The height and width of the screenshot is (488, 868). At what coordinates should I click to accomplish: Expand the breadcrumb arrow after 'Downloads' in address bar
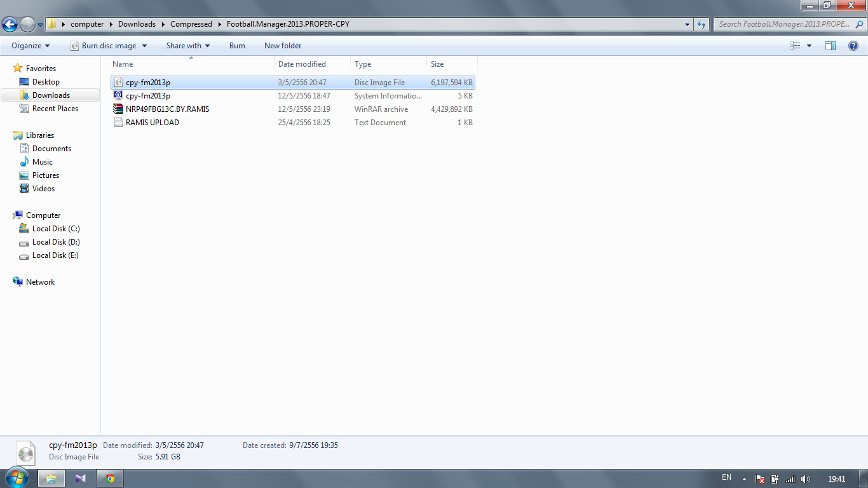pos(163,24)
